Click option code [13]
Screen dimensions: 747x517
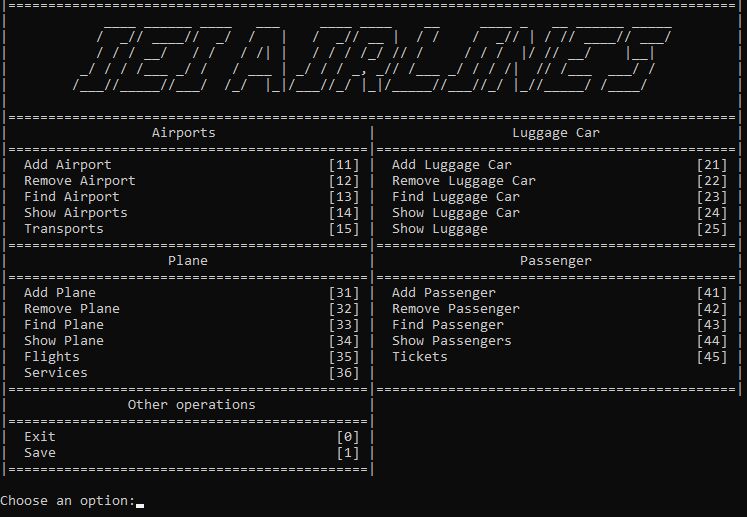tap(344, 197)
